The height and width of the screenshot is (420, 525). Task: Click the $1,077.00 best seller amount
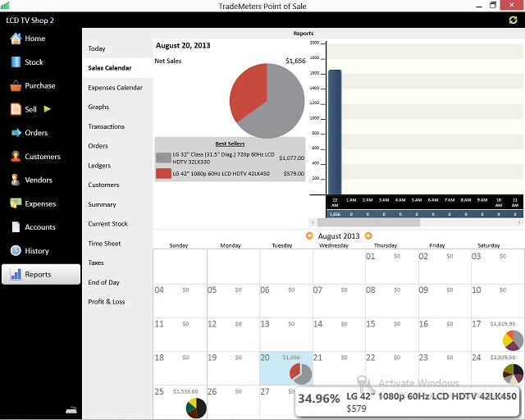(x=292, y=157)
